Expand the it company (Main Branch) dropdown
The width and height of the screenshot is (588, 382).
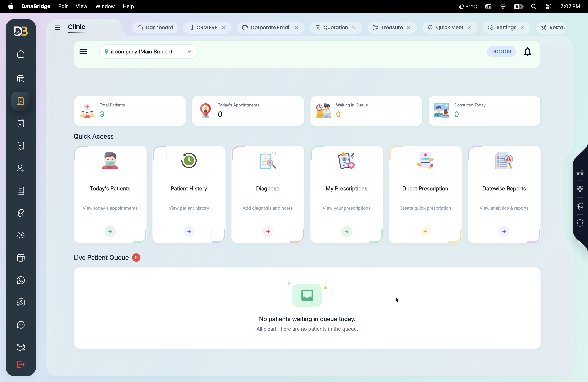tap(148, 52)
